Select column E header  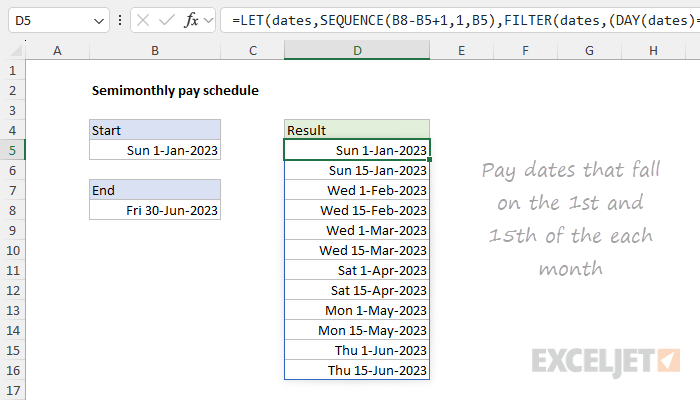462,50
